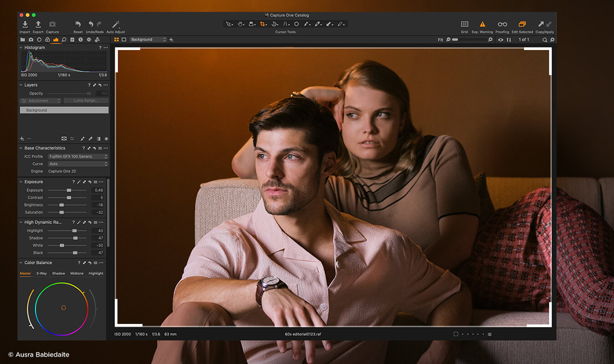Click the Auto Adjust magic wand
The width and height of the screenshot is (614, 364).
(x=116, y=24)
